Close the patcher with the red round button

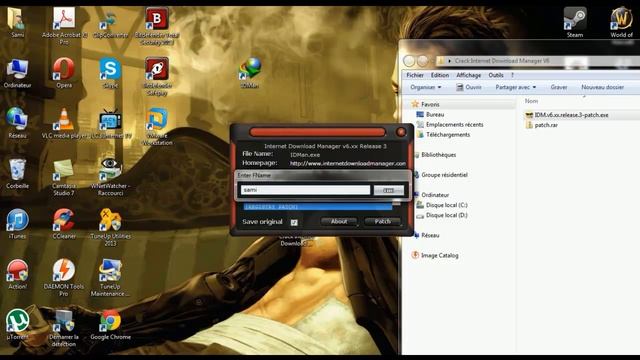[x=401, y=132]
